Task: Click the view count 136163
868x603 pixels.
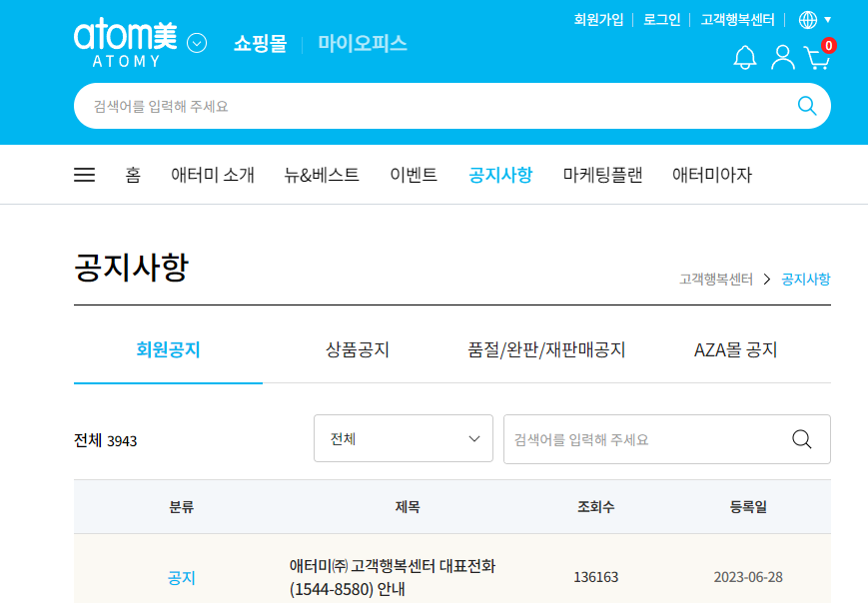Action: 595,577
